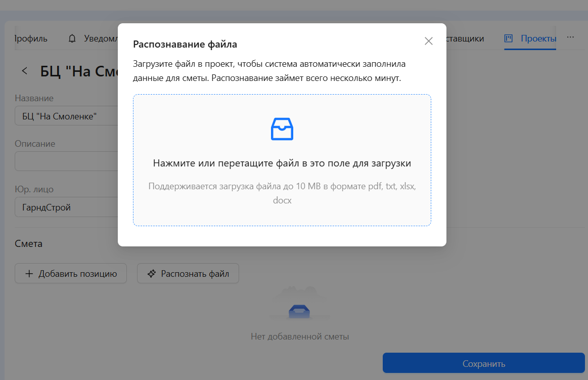Open the three-dots overflow menu

[x=570, y=37]
